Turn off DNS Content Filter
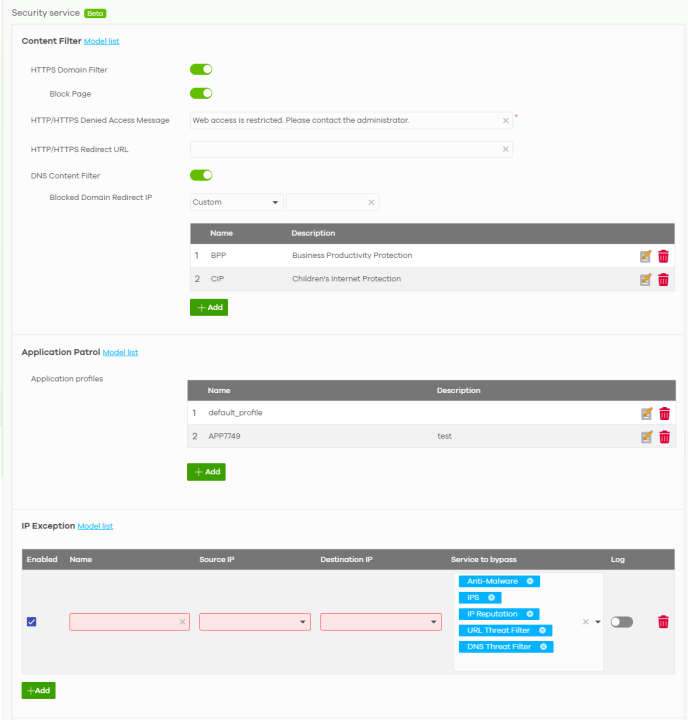Image resolution: width=688 pixels, height=720 pixels. pos(201,175)
